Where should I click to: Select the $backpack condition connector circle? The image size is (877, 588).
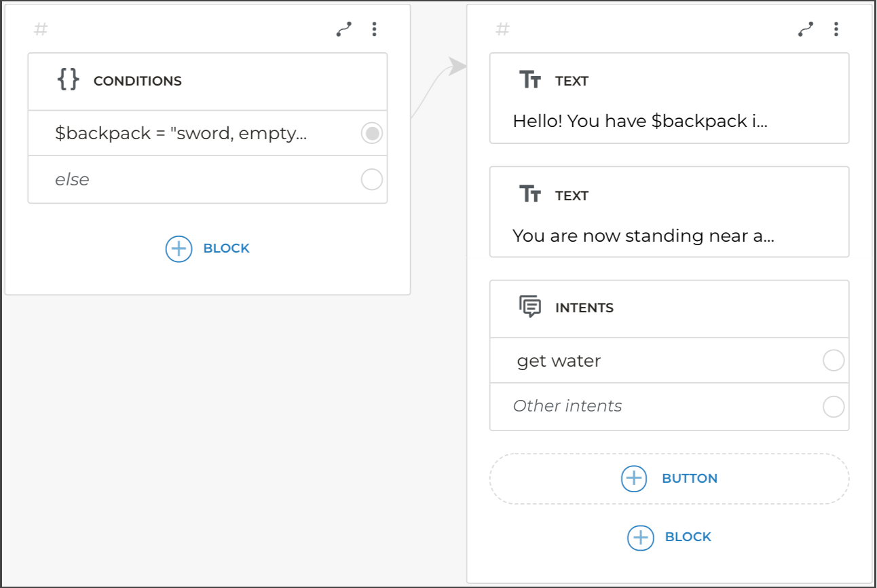pos(371,134)
